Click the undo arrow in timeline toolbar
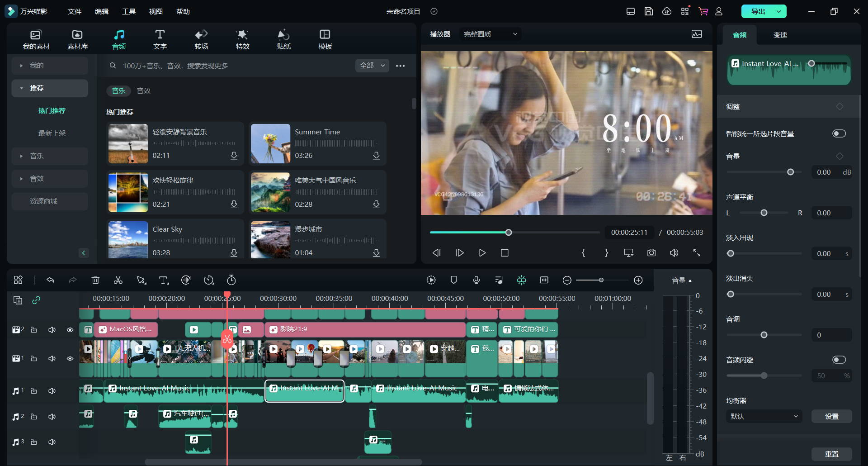 coord(51,281)
